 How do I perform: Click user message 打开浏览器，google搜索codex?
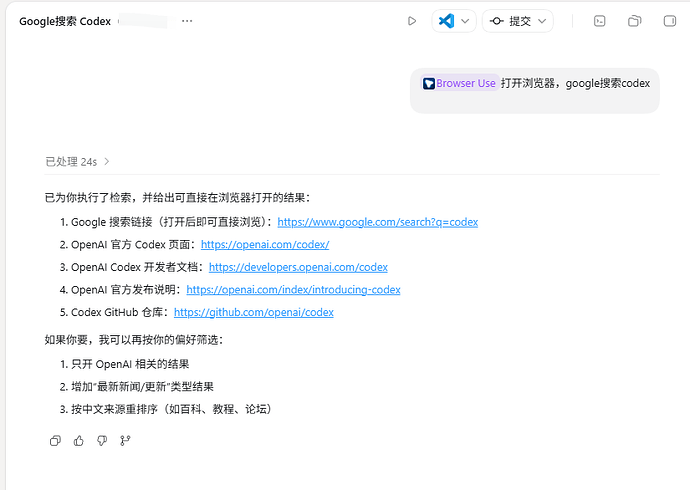click(575, 83)
